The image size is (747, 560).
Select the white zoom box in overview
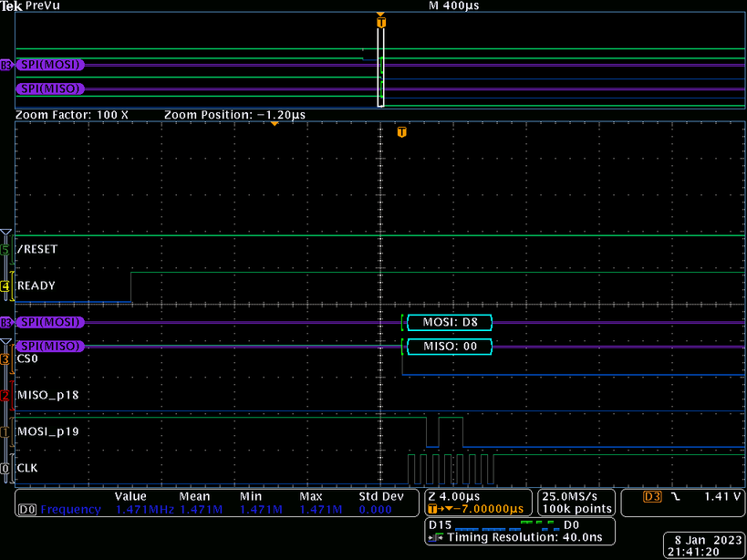click(380, 67)
